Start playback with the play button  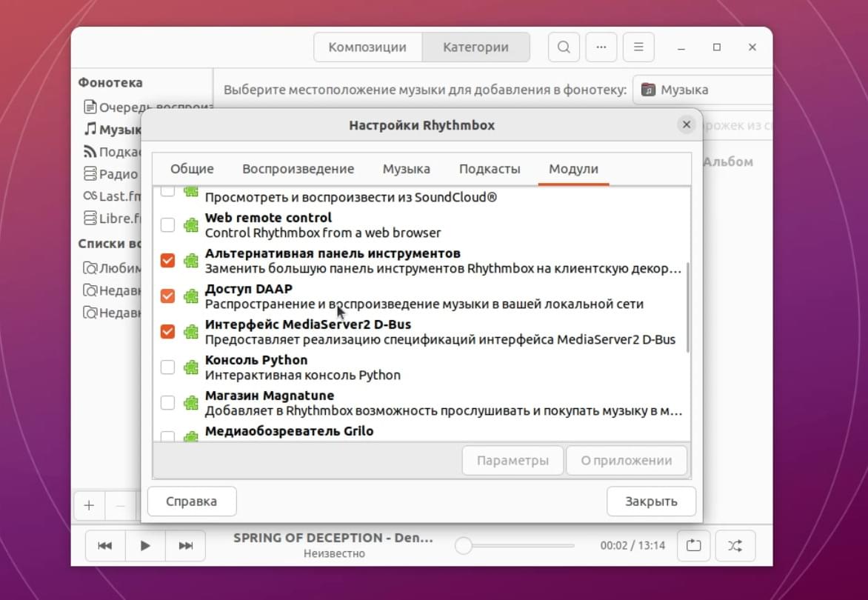(145, 546)
